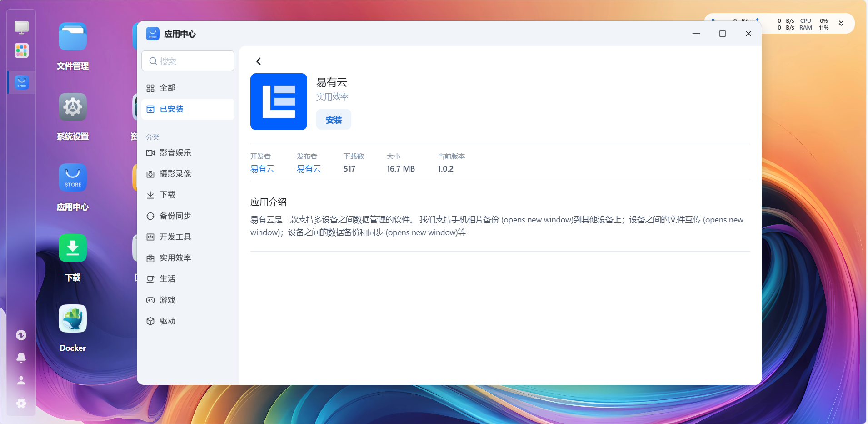Image resolution: width=868 pixels, height=424 pixels.
Task: Open the 文件管理 desktop icon
Action: click(x=73, y=37)
